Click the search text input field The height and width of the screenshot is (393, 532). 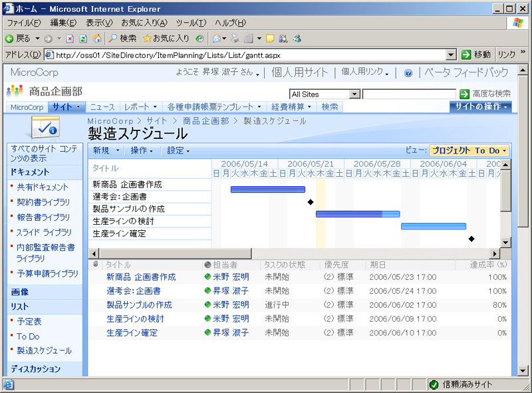pyautogui.click(x=409, y=94)
